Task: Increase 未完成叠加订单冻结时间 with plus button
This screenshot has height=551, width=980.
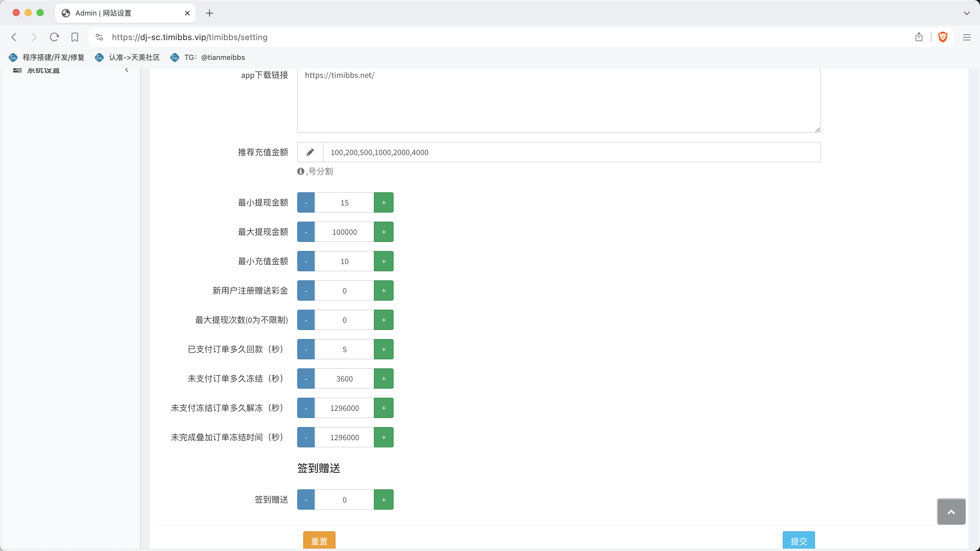Action: 383,437
